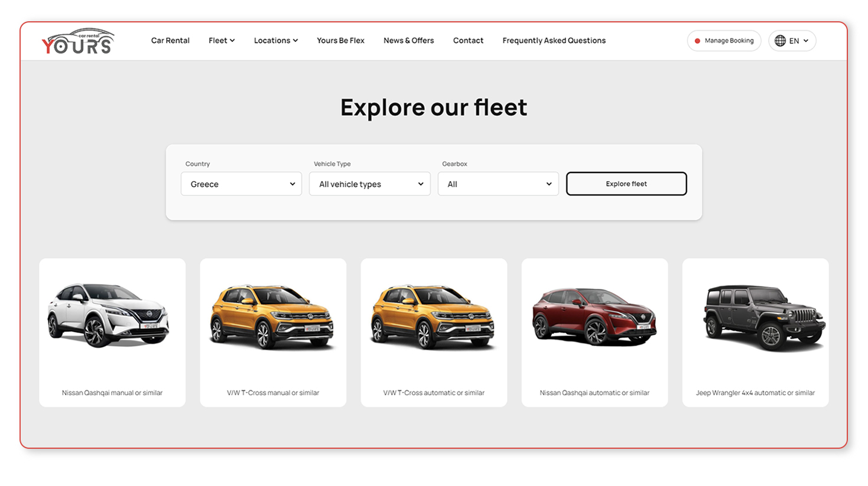Open Yours Be Flex page

[x=340, y=41]
